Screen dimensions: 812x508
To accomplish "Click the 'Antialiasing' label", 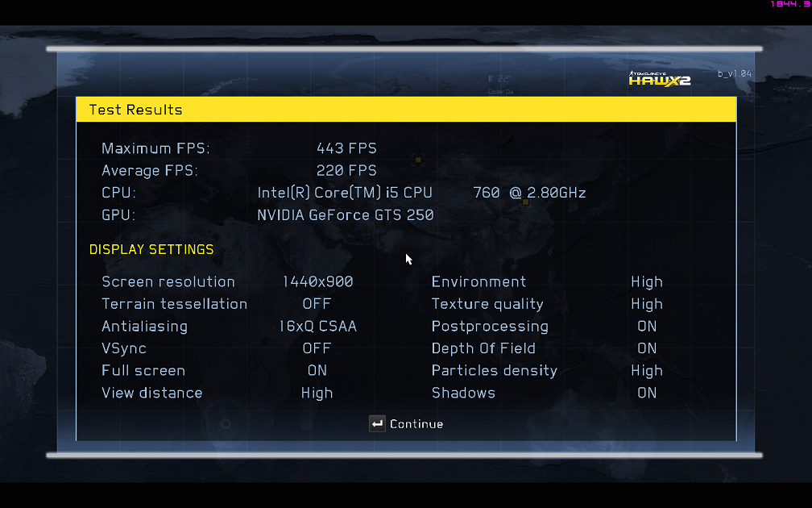I will pyautogui.click(x=144, y=327).
